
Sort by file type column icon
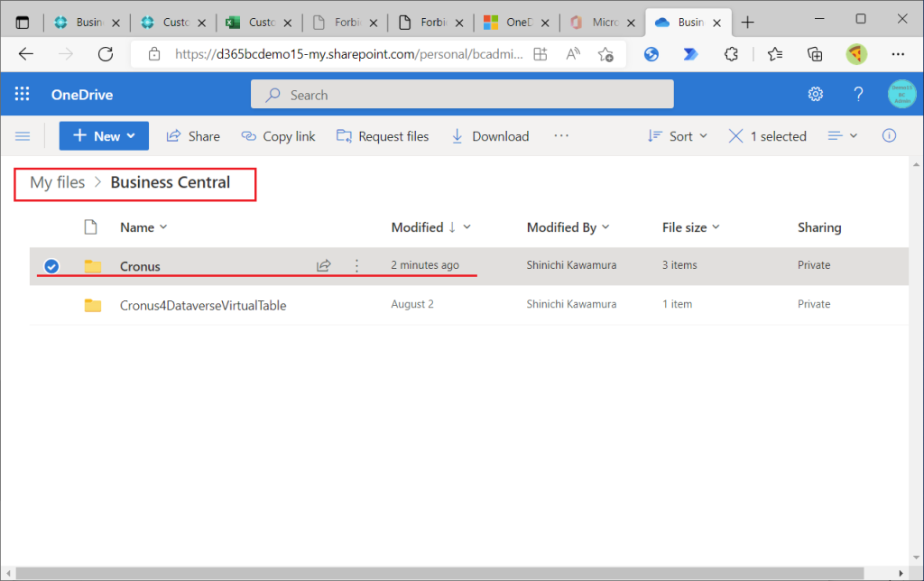(x=90, y=226)
